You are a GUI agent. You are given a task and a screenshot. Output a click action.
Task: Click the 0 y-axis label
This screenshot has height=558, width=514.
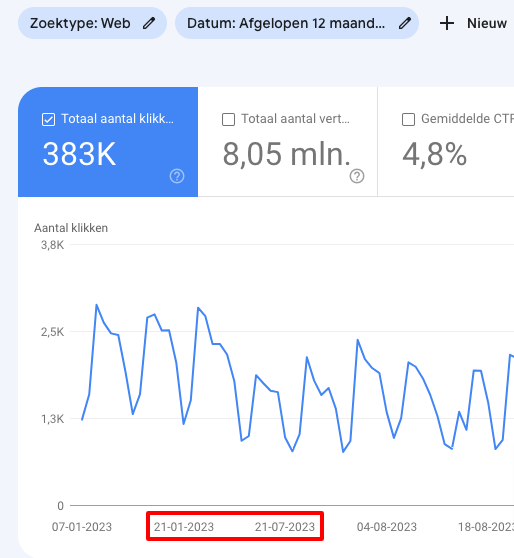click(61, 506)
